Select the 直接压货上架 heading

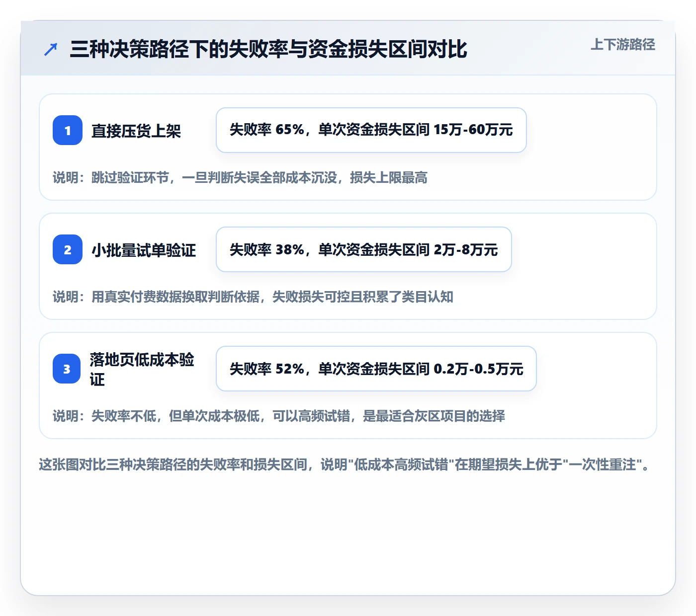[136, 131]
